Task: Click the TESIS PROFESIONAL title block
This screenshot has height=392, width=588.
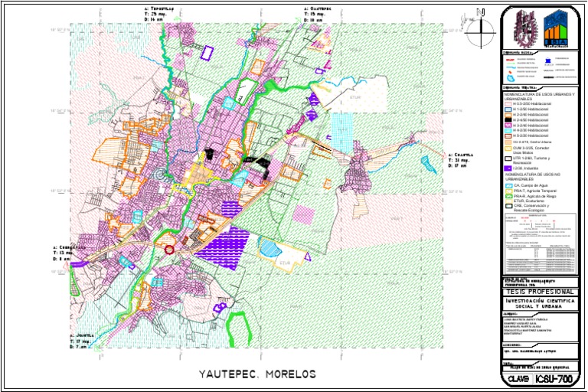Action: (538, 292)
